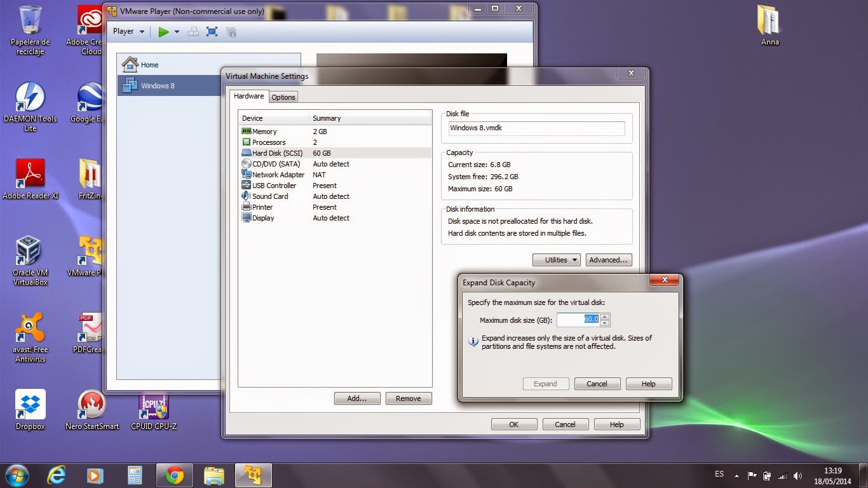Click the Summary column header
868x488 pixels.
pos(370,118)
